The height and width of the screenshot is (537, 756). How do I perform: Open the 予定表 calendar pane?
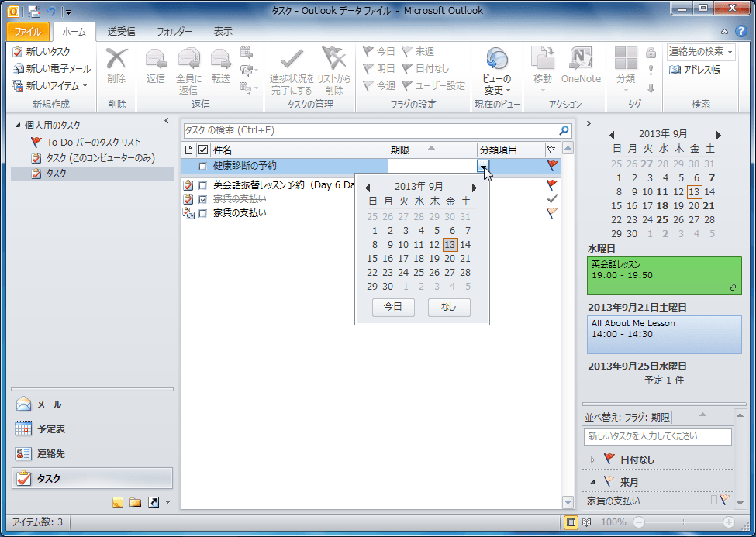tap(91, 429)
